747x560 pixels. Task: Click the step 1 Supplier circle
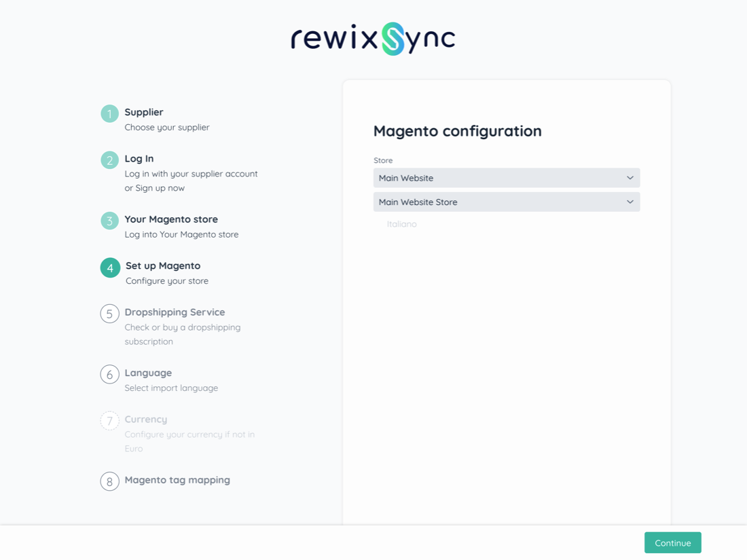pos(109,113)
